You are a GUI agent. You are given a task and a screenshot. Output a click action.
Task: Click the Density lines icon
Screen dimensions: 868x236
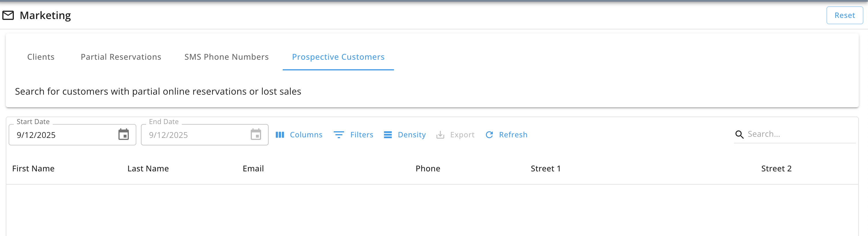388,135
